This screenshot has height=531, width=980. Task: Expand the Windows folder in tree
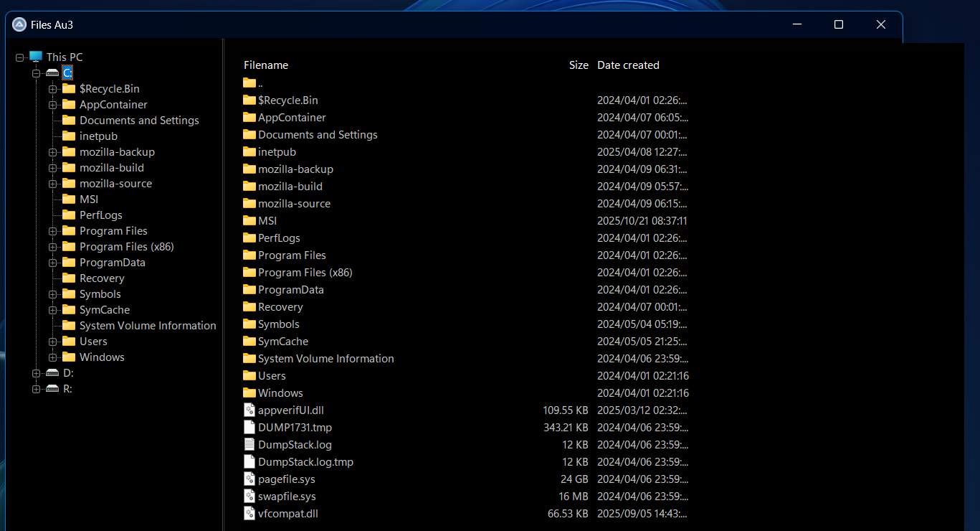[53, 357]
